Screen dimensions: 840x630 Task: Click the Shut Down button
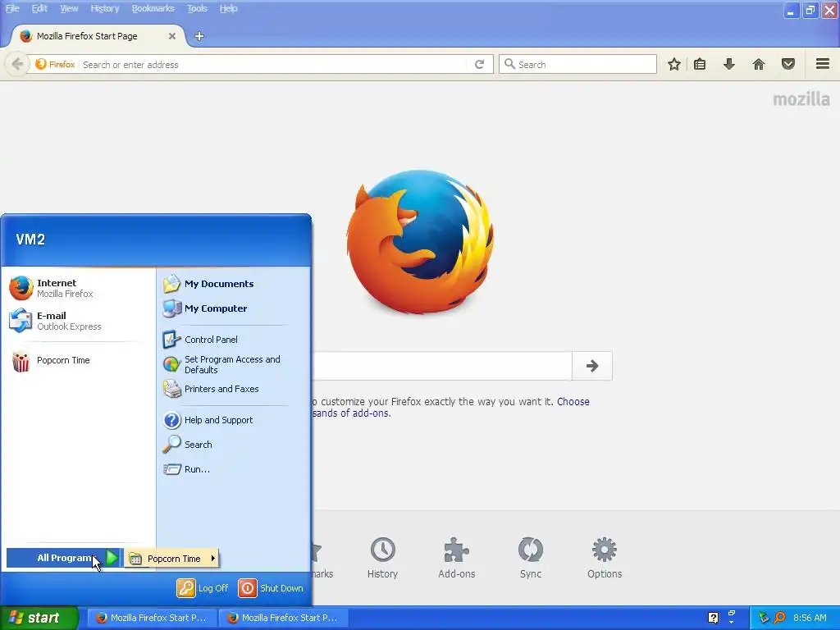pyautogui.click(x=271, y=588)
